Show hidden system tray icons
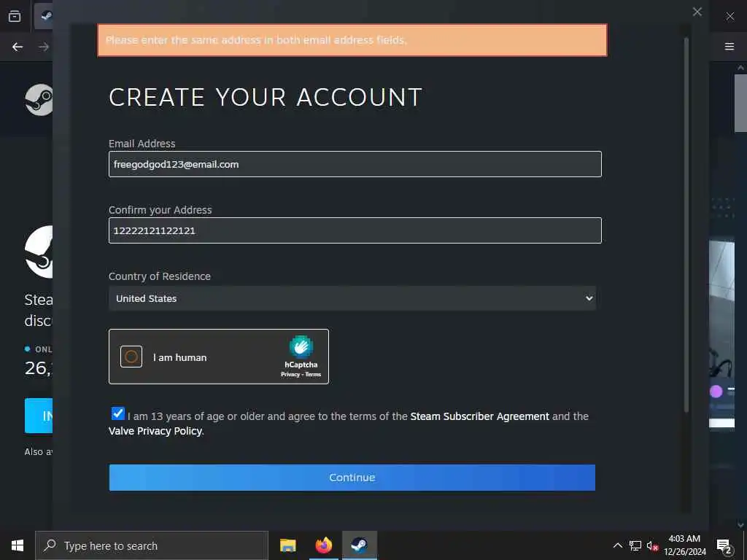This screenshot has width=747, height=560. [617, 545]
